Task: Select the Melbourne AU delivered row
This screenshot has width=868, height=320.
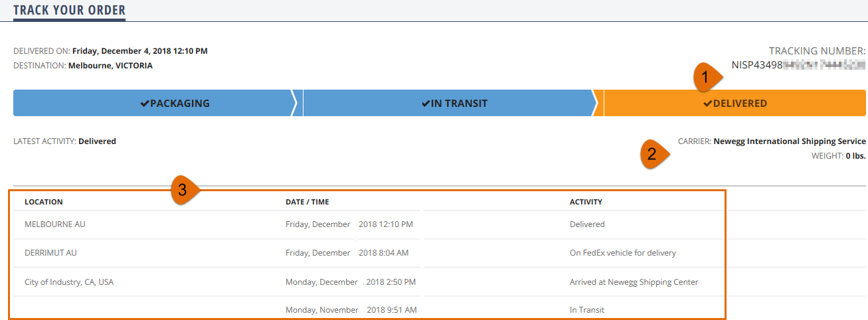Action: tap(367, 224)
